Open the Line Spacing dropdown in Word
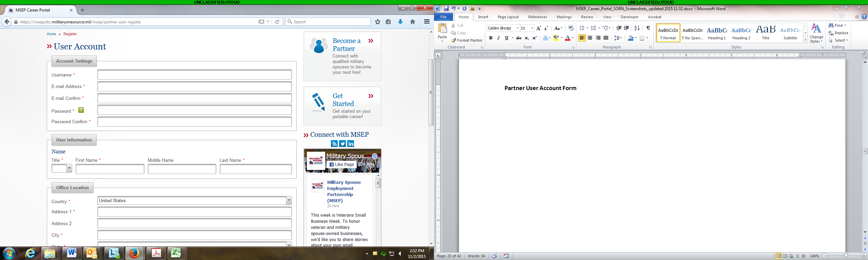The height and width of the screenshot is (260, 868). [618, 38]
